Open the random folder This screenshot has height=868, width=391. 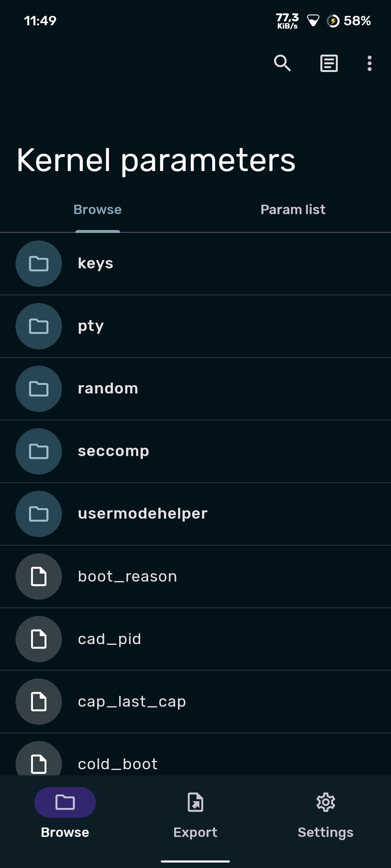tap(195, 389)
